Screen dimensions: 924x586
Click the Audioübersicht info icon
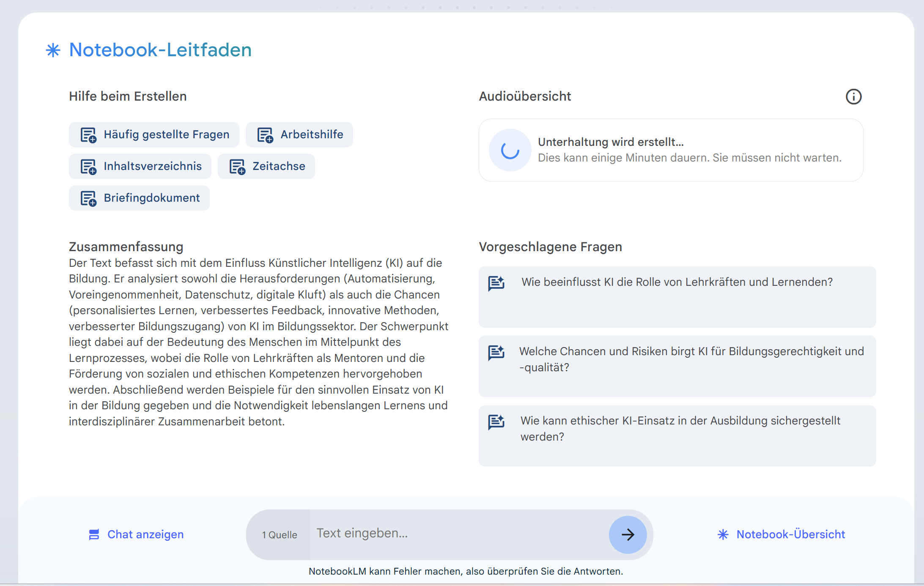coord(853,97)
